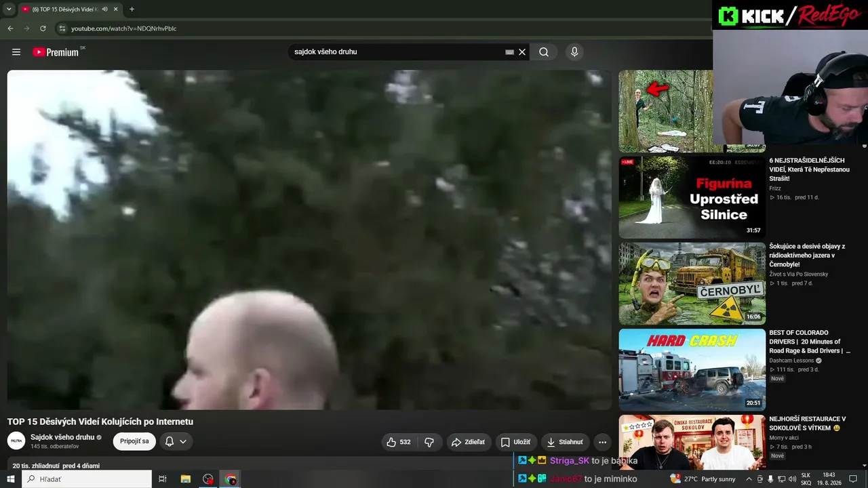Click the forest thumbnail with red arrow
Screen dimensions: 868x488
tap(665, 111)
